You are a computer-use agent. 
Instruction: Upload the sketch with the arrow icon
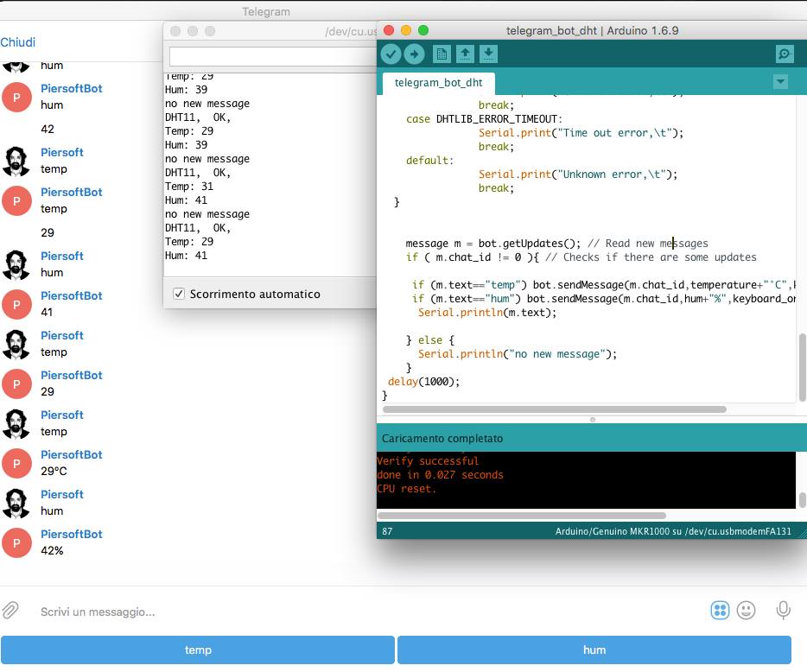click(415, 54)
